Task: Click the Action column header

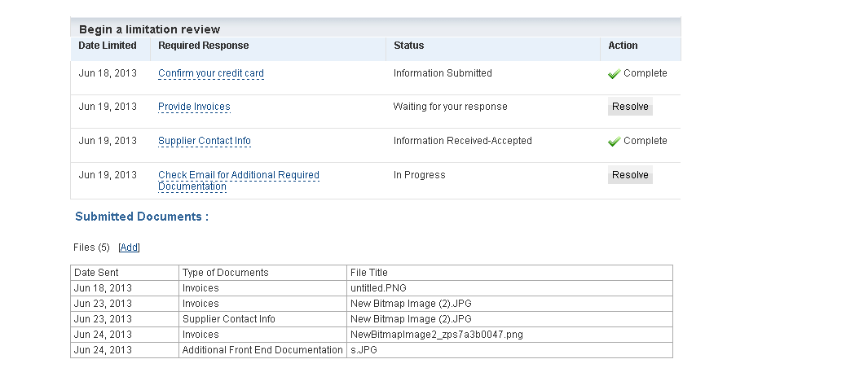Action: click(x=623, y=46)
